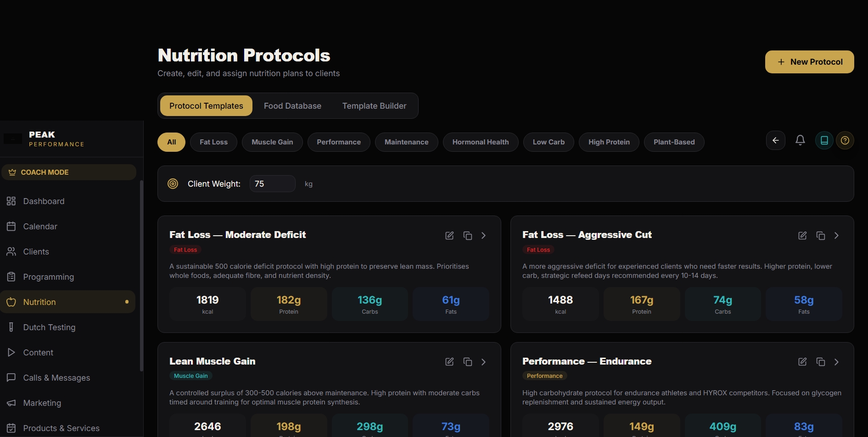Duplicate the Lean Muscle Gain protocol

coord(467,362)
